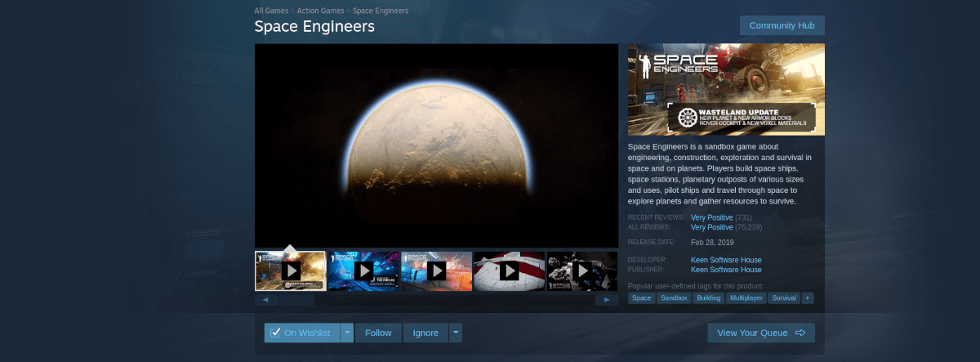The width and height of the screenshot is (980, 362).
Task: Open the Action Games breadcrumb link
Action: (320, 11)
